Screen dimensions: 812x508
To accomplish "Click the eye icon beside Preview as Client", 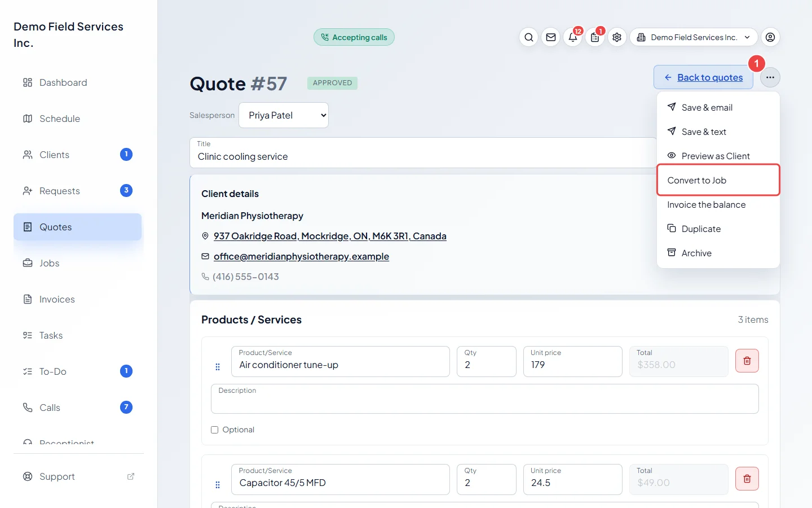I will pos(672,155).
